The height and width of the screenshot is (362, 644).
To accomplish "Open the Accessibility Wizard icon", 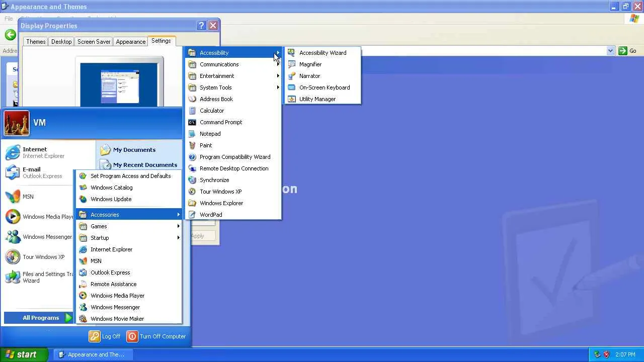I will (x=291, y=53).
